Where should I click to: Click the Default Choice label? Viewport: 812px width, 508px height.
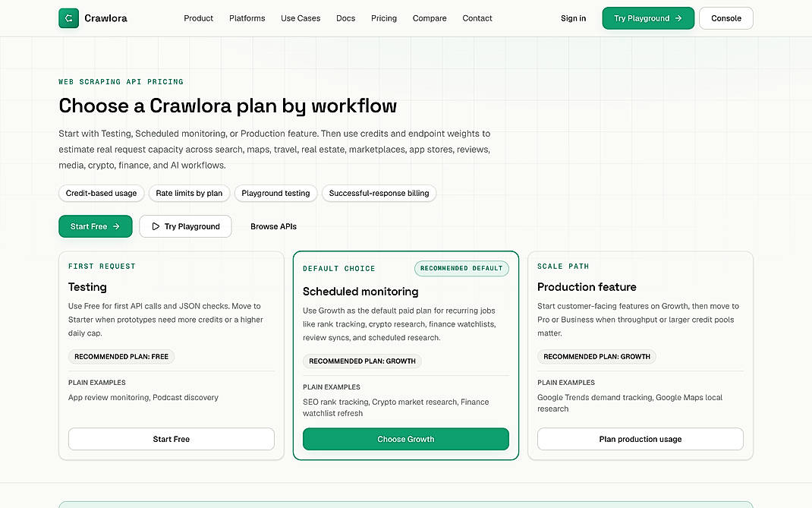click(338, 269)
